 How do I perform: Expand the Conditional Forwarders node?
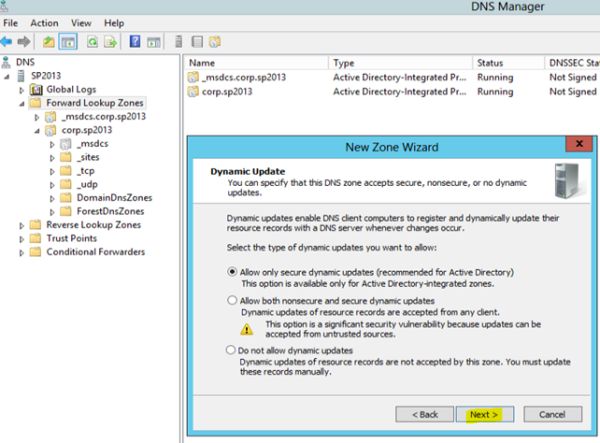[21, 252]
